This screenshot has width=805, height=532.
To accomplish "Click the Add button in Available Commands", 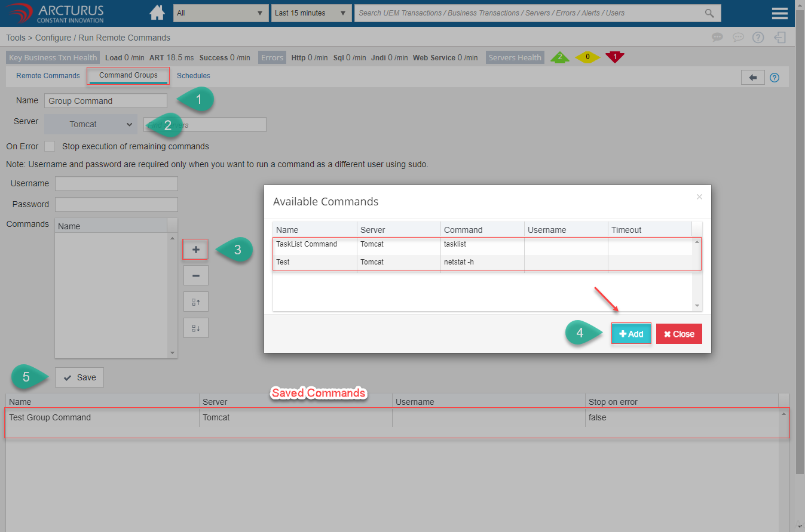I will (631, 334).
